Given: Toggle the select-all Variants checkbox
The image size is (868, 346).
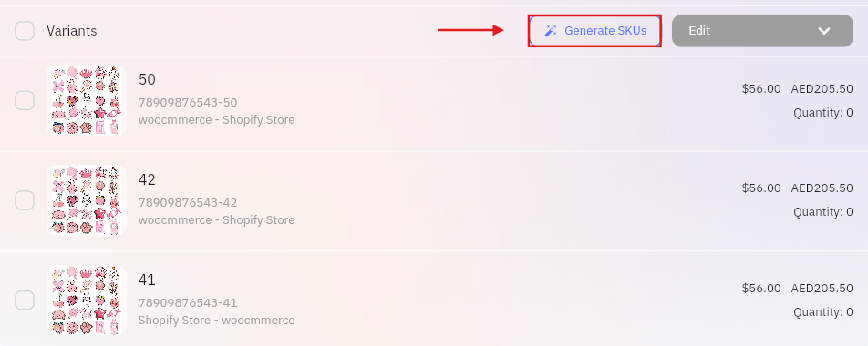Looking at the screenshot, I should click(x=25, y=31).
